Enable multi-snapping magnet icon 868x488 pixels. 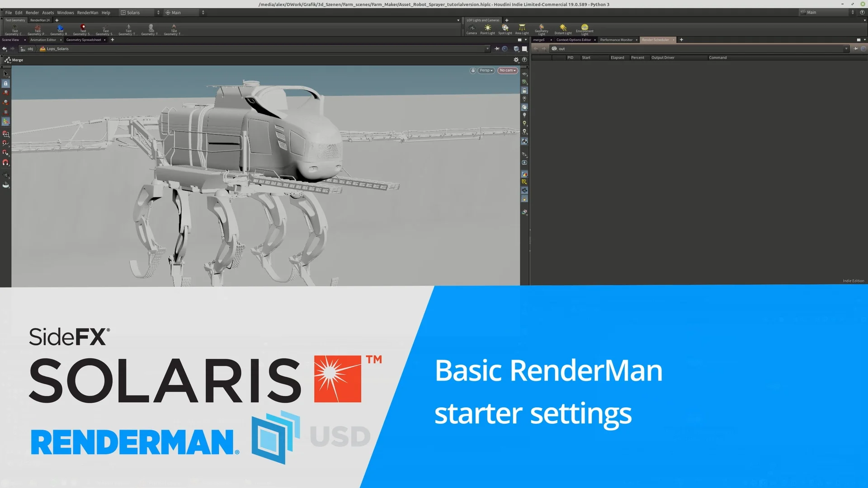point(6,162)
